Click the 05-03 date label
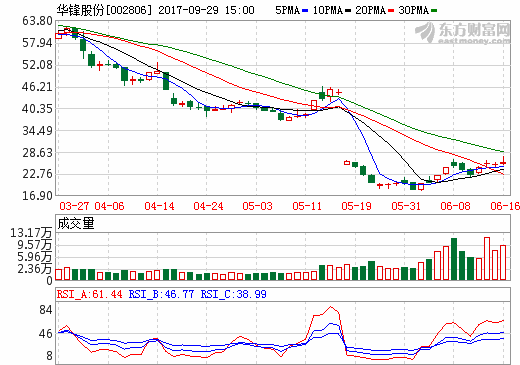The height and width of the screenshot is (365, 520). 257,206
